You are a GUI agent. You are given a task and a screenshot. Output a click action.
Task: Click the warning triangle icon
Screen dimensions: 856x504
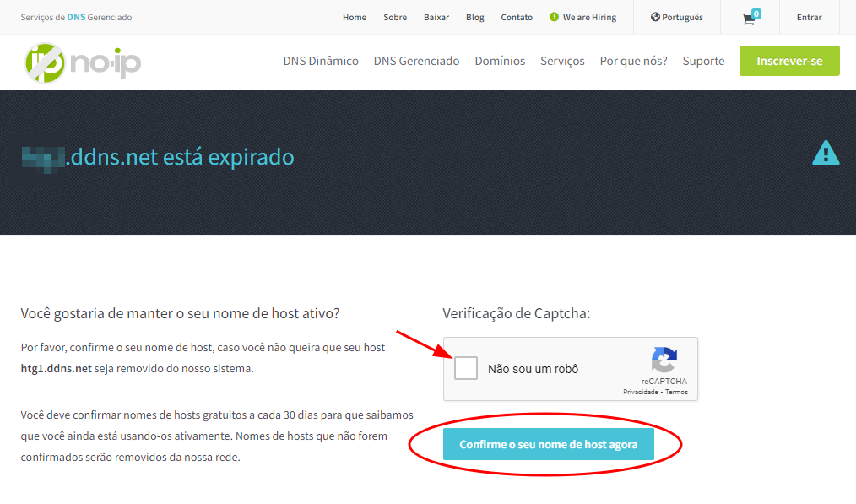(x=825, y=153)
